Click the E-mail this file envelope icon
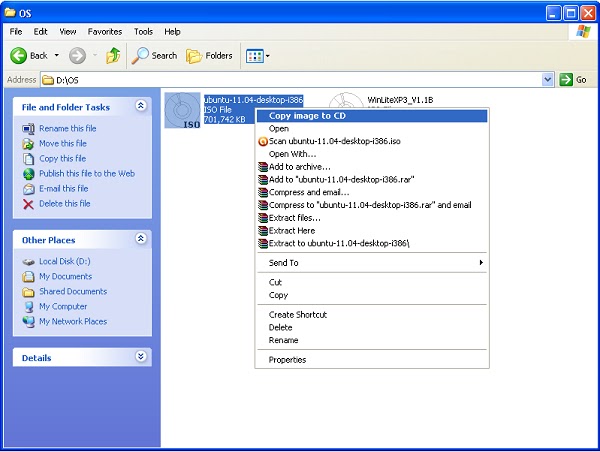The width and height of the screenshot is (600, 452). [x=28, y=189]
